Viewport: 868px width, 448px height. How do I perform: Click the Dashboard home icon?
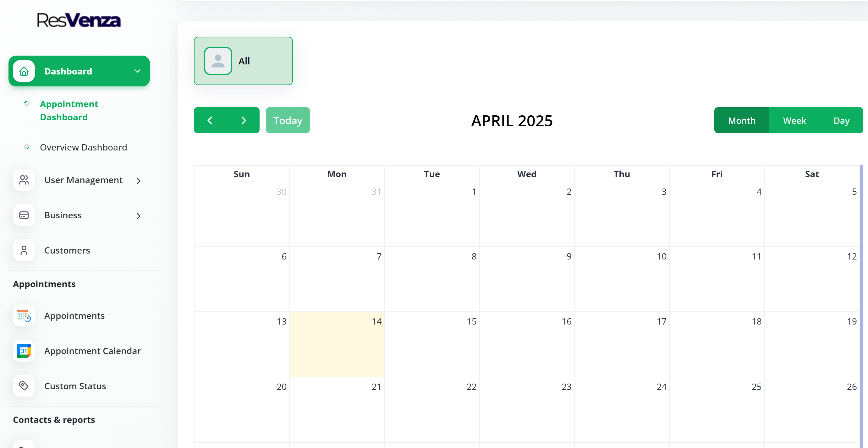click(24, 71)
